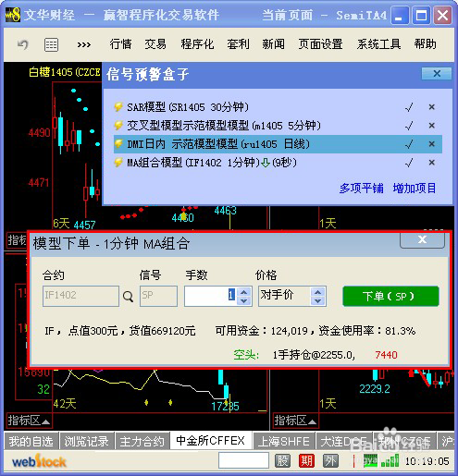Click the undo back arrow icon
The width and height of the screenshot is (458, 476).
pyautogui.click(x=23, y=45)
